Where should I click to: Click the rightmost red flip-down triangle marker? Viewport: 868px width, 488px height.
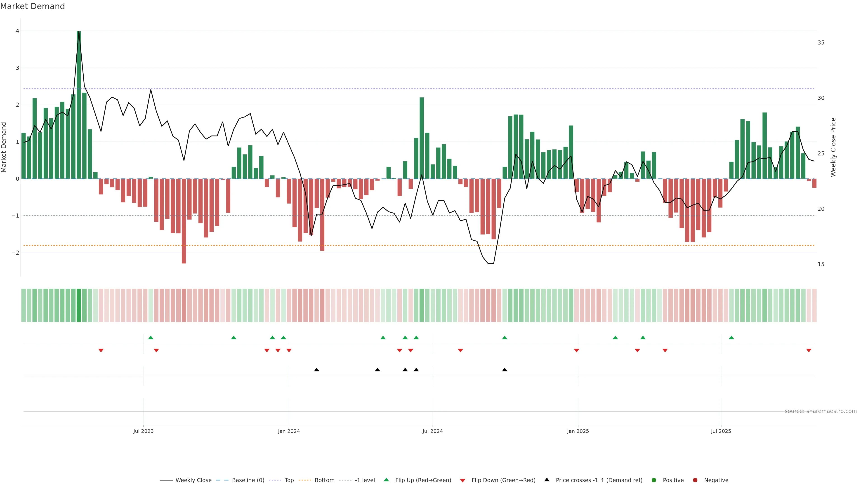tap(809, 351)
